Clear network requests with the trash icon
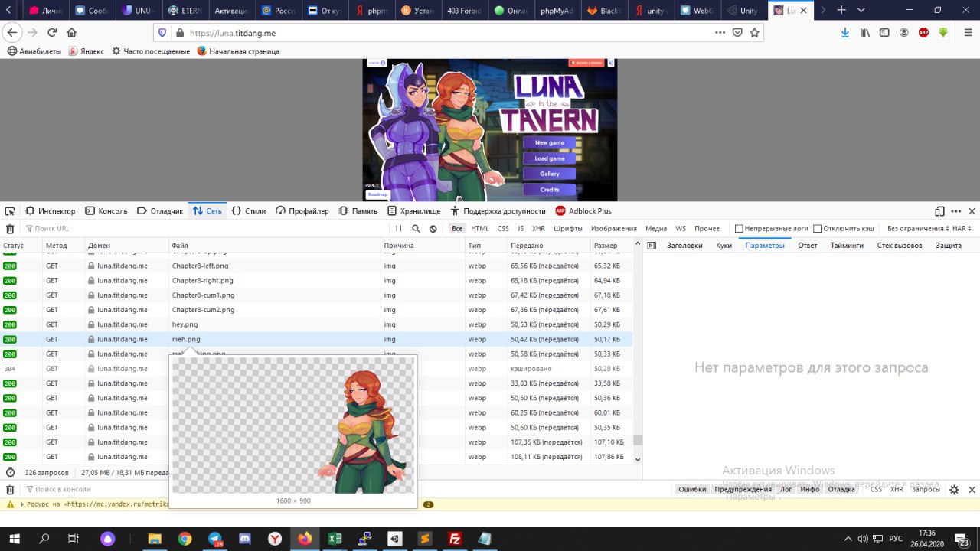This screenshot has width=980, height=551. pyautogui.click(x=10, y=229)
